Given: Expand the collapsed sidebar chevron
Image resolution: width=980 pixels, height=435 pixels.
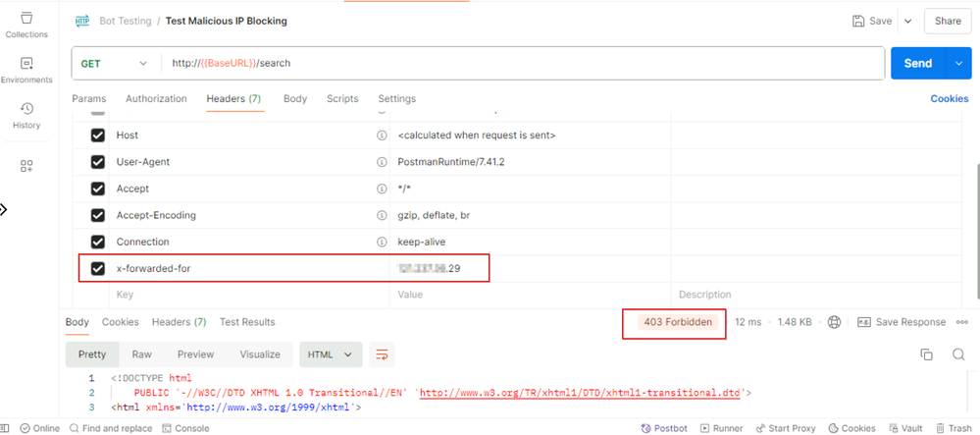Looking at the screenshot, I should 3,210.
